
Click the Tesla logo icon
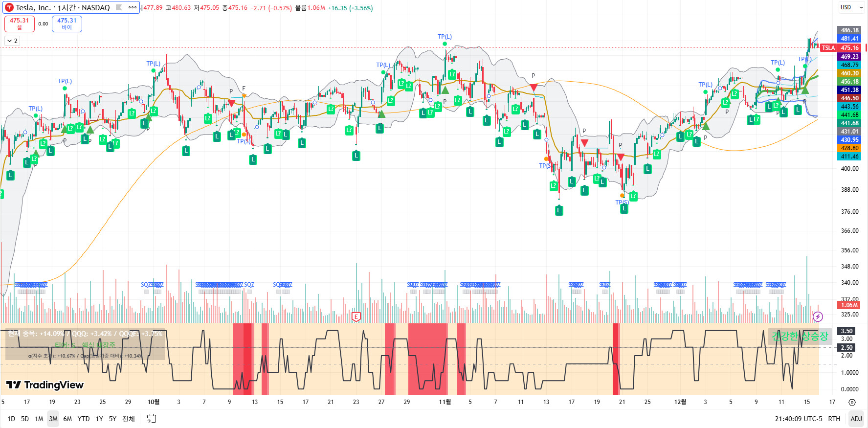9,7
